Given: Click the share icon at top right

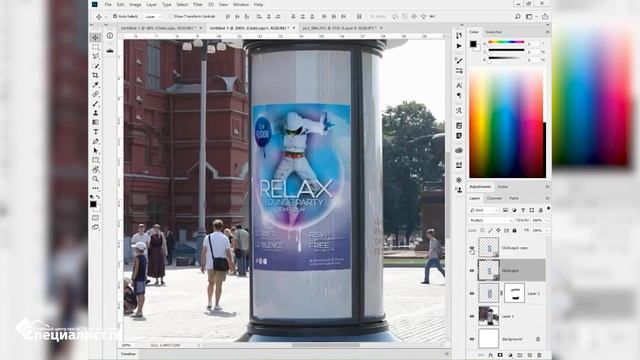Looking at the screenshot, I should [x=545, y=17].
